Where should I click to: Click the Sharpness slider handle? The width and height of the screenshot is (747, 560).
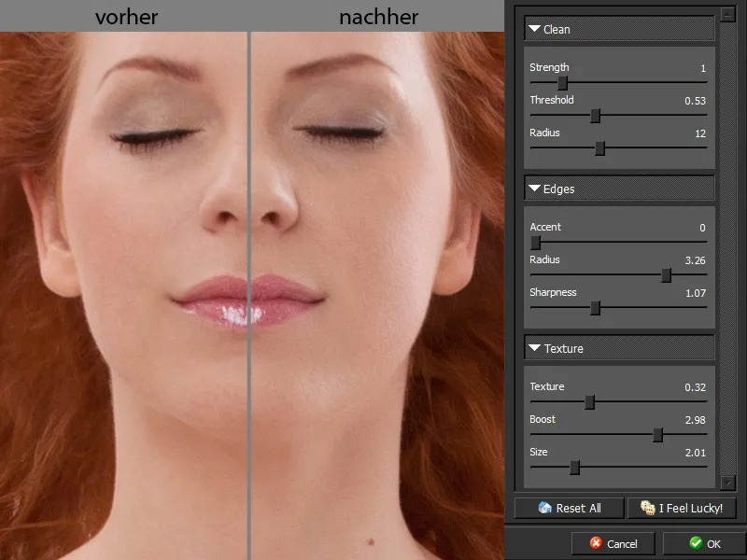pos(595,308)
